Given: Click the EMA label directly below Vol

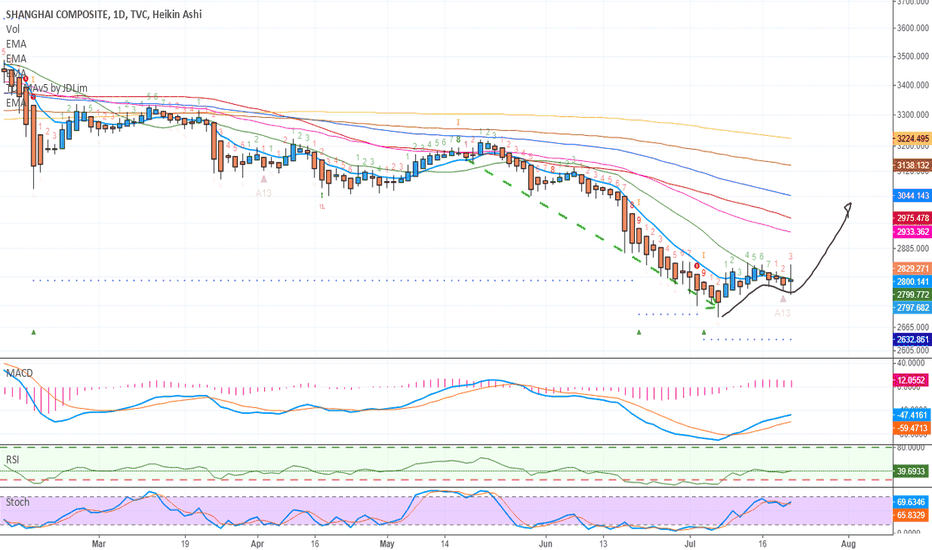Looking at the screenshot, I should coord(16,44).
